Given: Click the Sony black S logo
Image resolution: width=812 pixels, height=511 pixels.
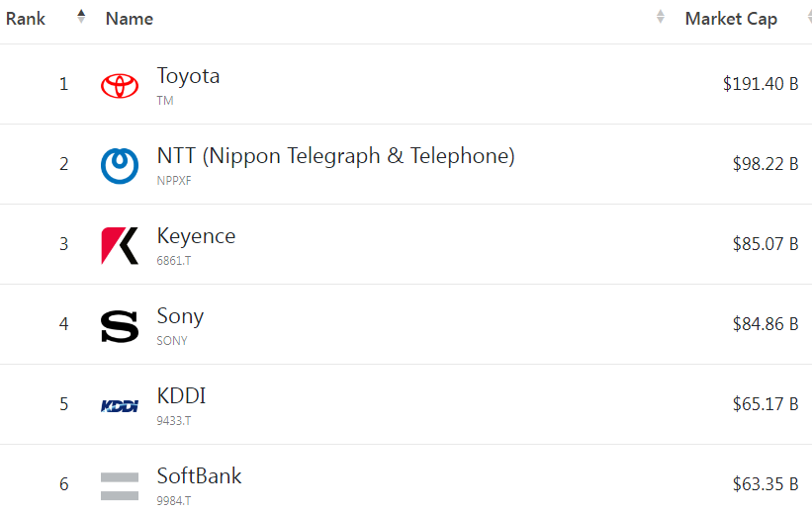Looking at the screenshot, I should click(x=120, y=325).
